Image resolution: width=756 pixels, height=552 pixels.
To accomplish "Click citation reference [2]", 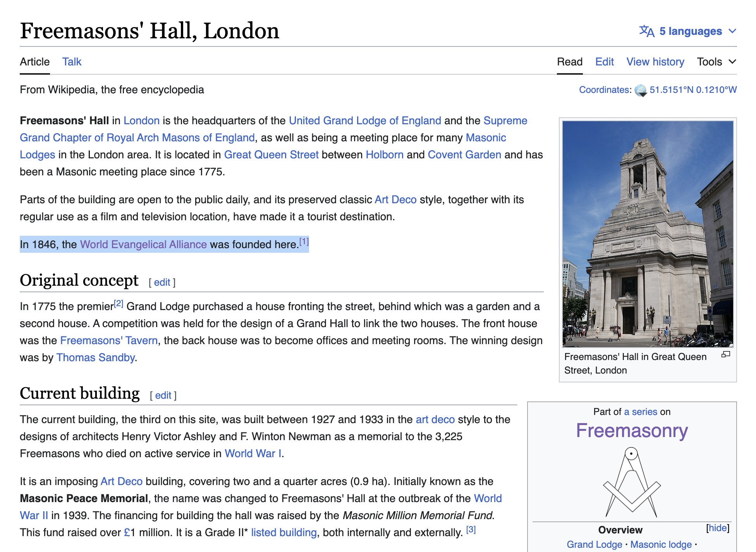I will (x=119, y=304).
